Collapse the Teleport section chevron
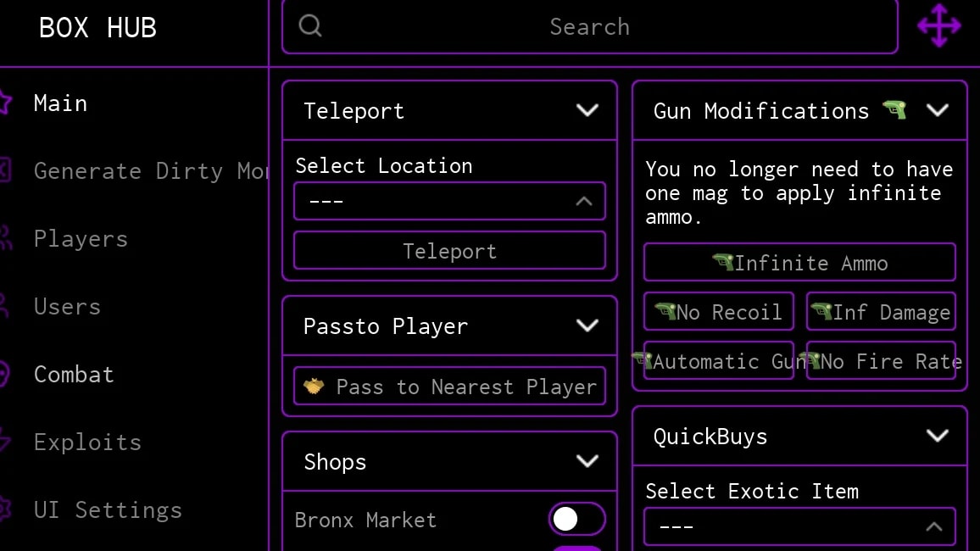 (x=587, y=110)
